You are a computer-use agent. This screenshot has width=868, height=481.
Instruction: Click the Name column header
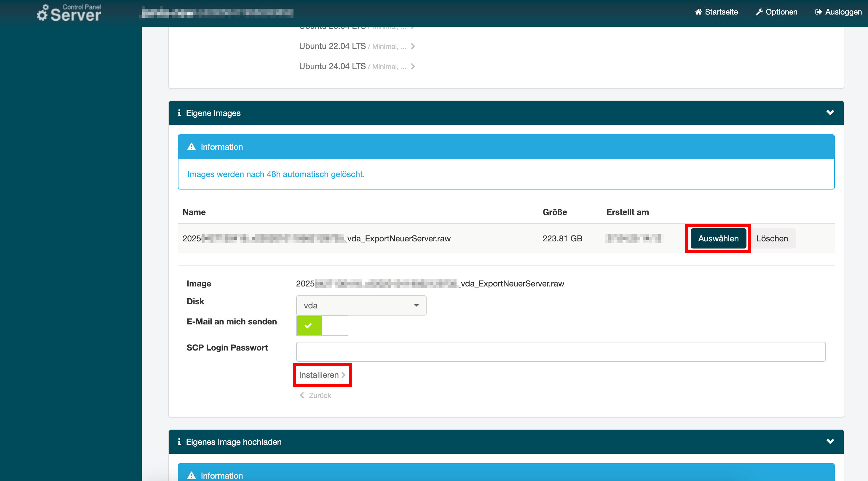coord(194,212)
